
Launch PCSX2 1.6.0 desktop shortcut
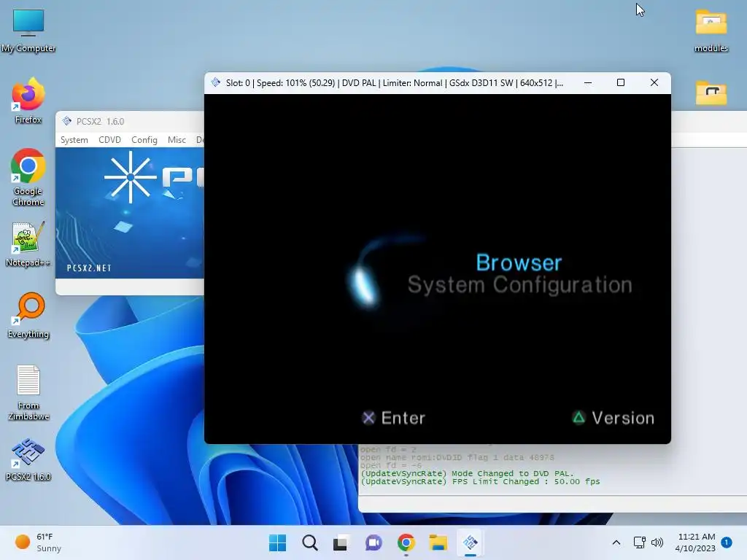click(x=28, y=459)
